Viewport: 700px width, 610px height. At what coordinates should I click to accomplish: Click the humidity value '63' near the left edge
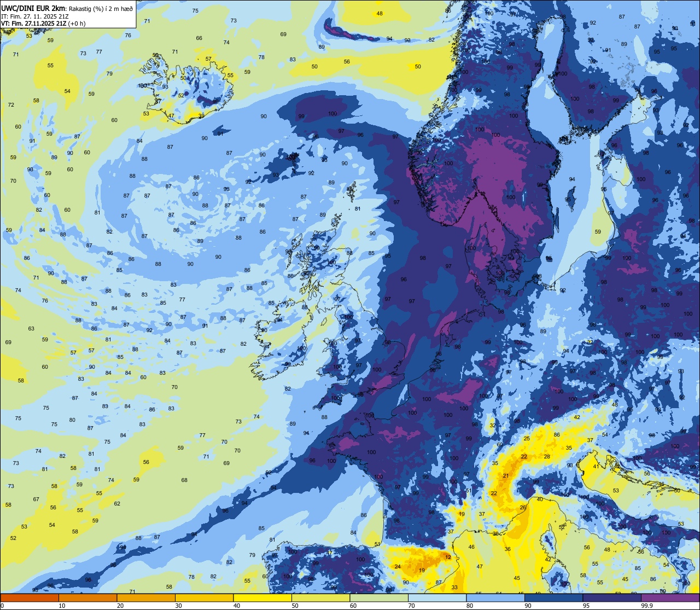[x=31, y=329]
